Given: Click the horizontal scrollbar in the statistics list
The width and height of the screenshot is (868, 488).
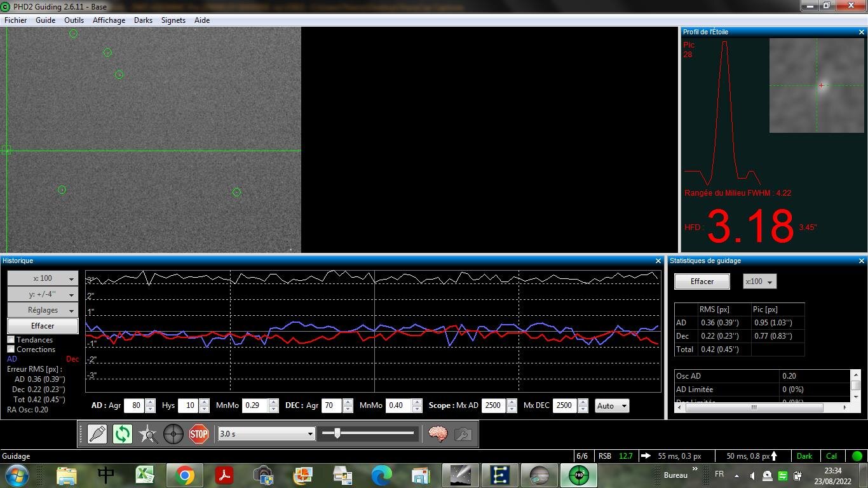Looking at the screenshot, I should (754, 407).
